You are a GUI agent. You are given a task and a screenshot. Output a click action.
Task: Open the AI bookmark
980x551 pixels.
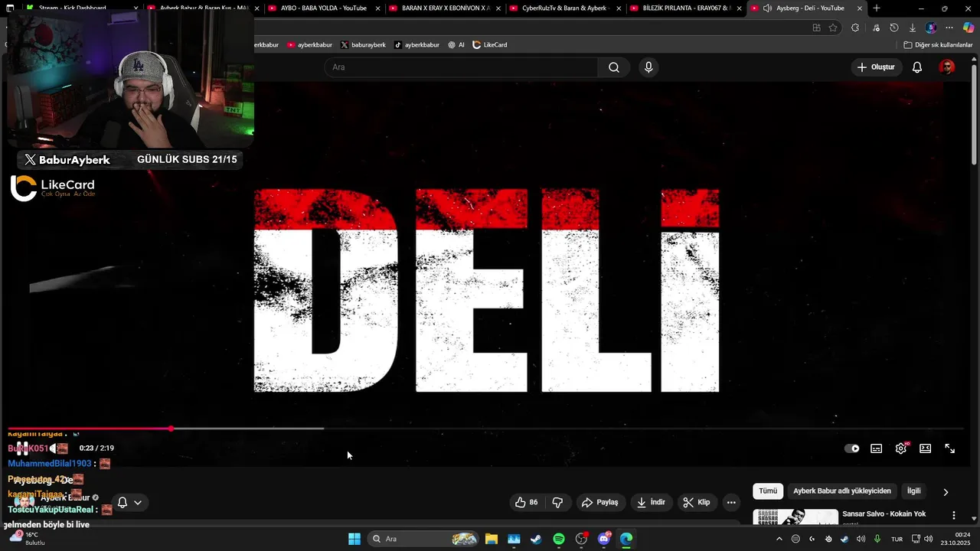[x=456, y=45]
